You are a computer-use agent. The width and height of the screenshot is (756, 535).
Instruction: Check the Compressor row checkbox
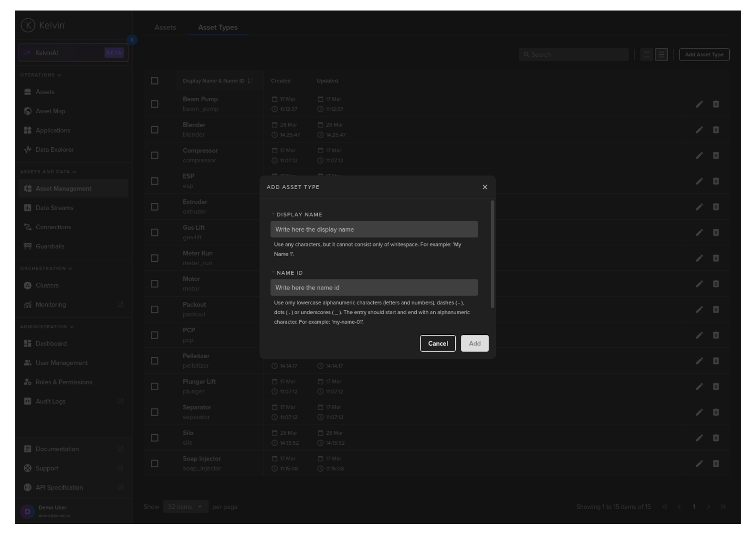click(155, 156)
